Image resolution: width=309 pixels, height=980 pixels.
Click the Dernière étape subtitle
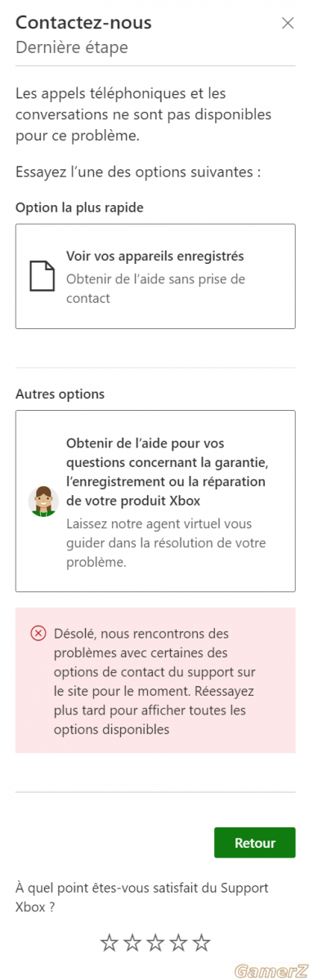click(72, 47)
